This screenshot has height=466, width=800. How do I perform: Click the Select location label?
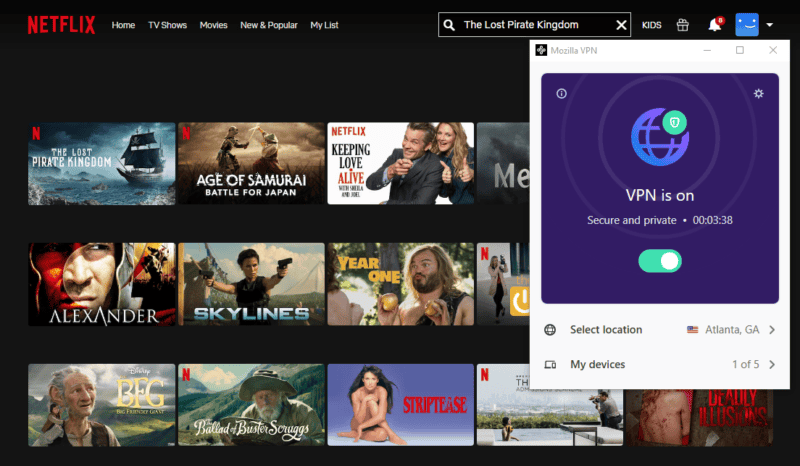(606, 330)
